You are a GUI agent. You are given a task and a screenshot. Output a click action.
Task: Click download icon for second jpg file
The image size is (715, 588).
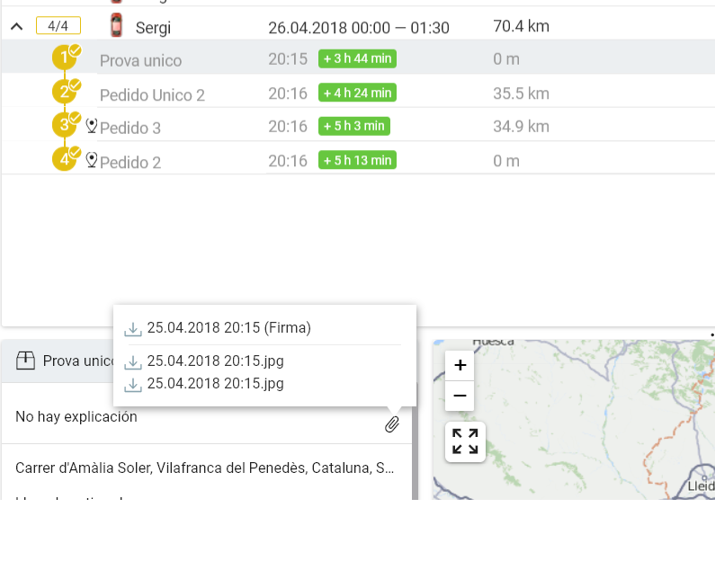[133, 385]
